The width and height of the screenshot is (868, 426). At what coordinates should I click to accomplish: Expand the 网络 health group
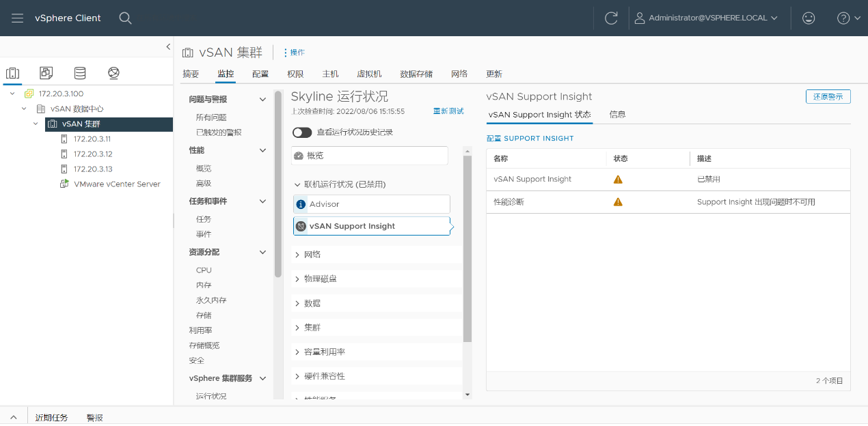click(297, 255)
